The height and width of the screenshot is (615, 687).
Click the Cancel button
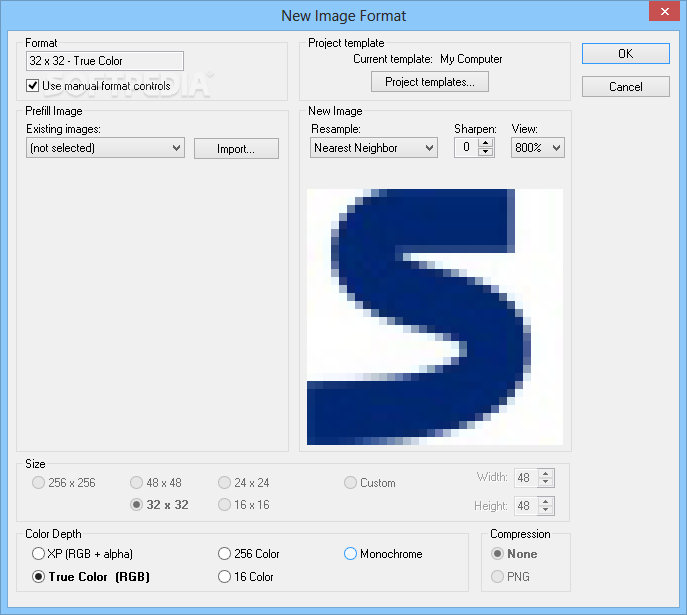pos(625,87)
